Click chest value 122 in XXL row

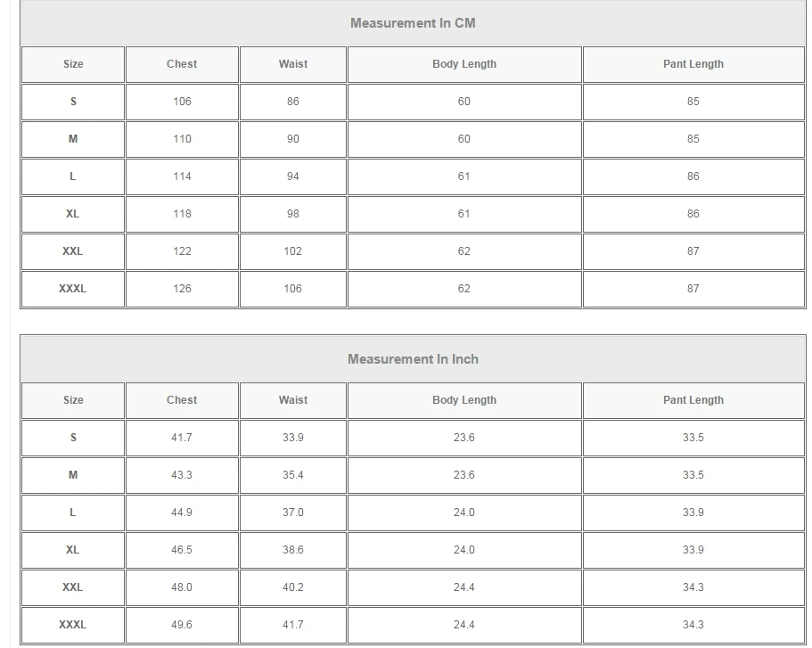pyautogui.click(x=182, y=251)
